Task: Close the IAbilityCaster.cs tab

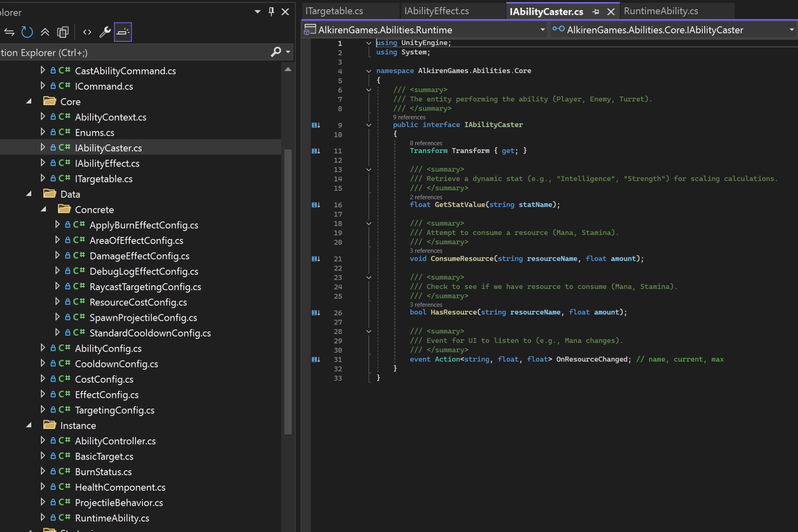Action: click(611, 12)
